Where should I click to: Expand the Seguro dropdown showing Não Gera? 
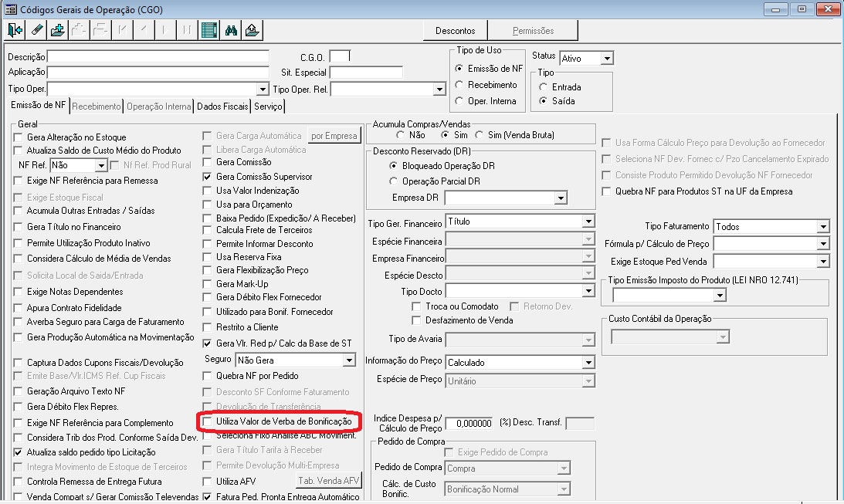(x=349, y=360)
